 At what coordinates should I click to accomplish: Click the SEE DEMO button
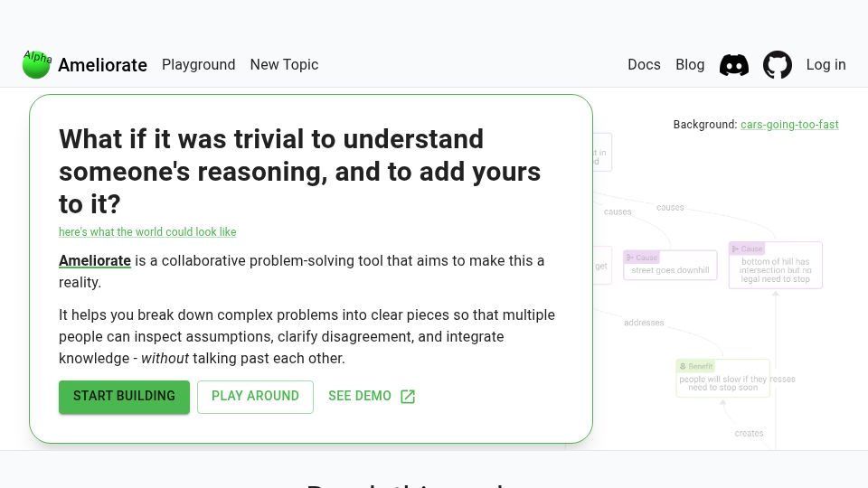372,397
